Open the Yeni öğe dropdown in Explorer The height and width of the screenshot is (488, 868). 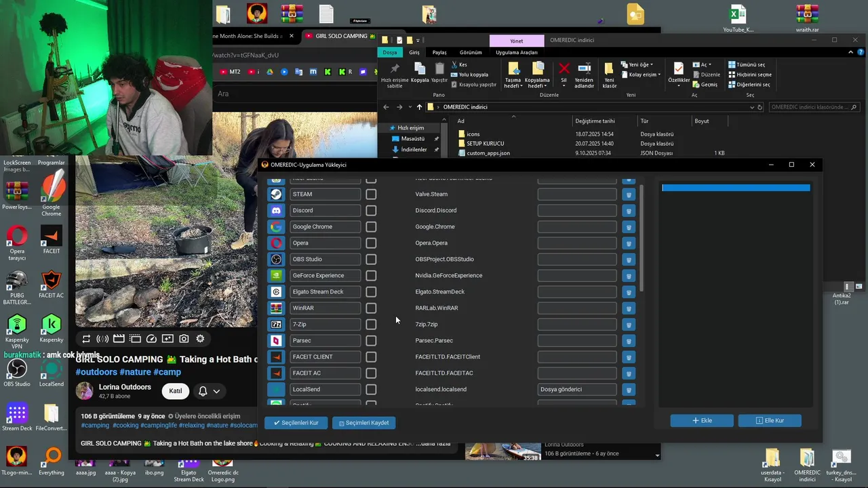(x=639, y=64)
